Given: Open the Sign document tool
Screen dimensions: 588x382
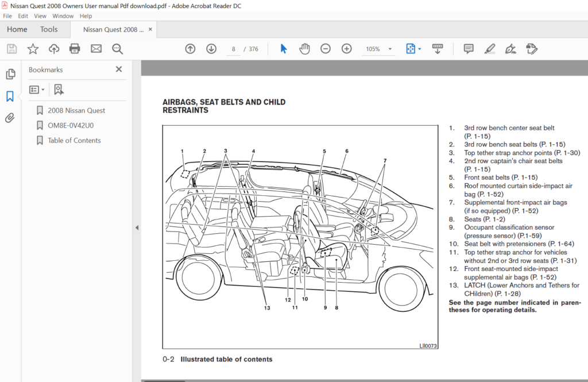Looking at the screenshot, I should (x=510, y=49).
